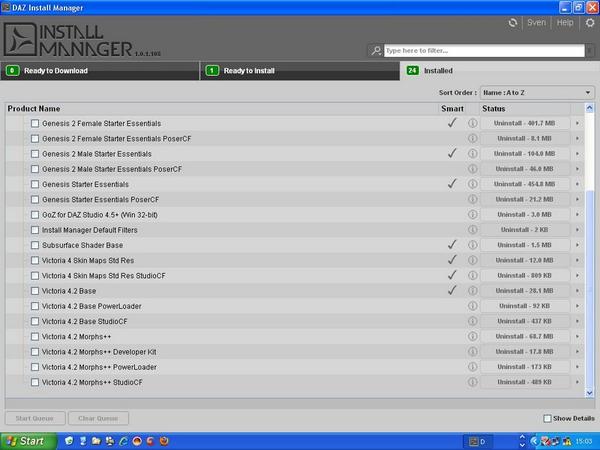Screen dimensions: 600x450
Task: Tick Genesis 2 Male Starter Essentials checkbox
Action: pos(35,154)
